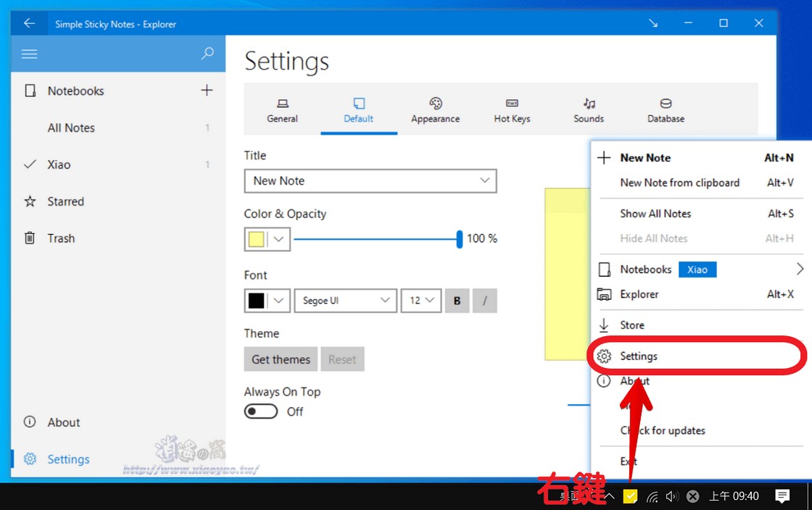Expand the Notebooks submenu arrow
The height and width of the screenshot is (510, 812).
800,269
